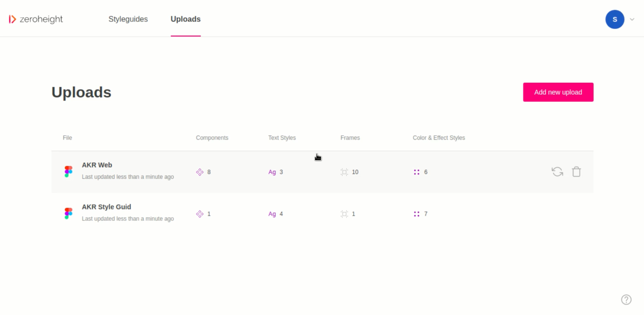The width and height of the screenshot is (644, 315).
Task: Click the Ag text styles icon for AKR Web
Action: [x=272, y=172]
